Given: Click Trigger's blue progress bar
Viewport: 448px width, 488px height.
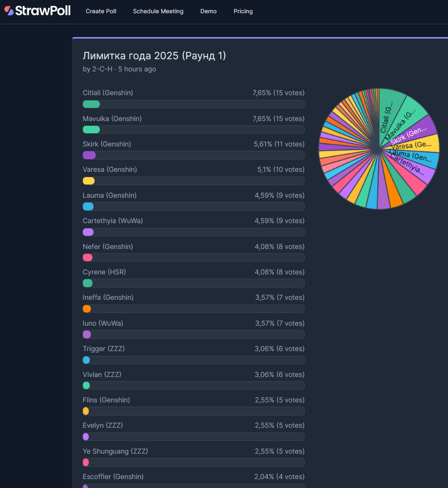Looking at the screenshot, I should [87, 360].
